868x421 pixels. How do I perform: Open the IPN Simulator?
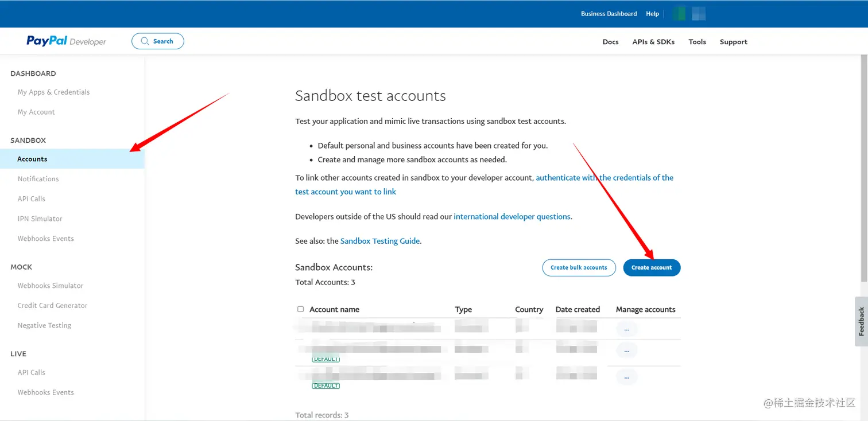click(x=40, y=219)
